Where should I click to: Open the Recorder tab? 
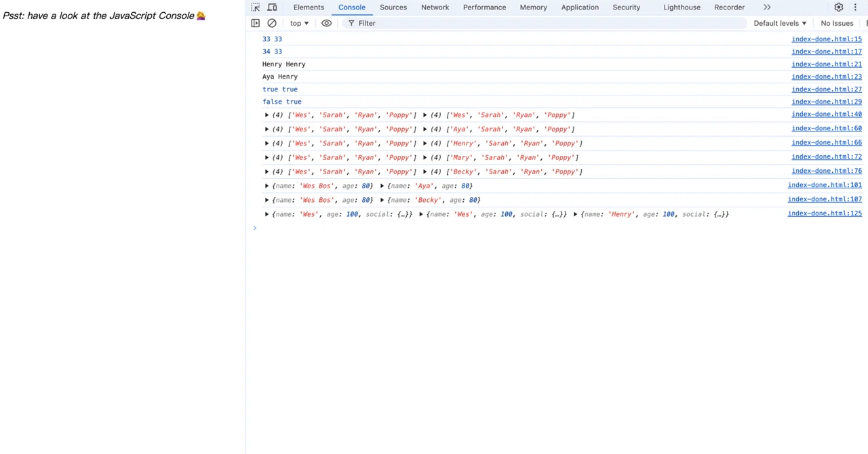pyautogui.click(x=729, y=7)
